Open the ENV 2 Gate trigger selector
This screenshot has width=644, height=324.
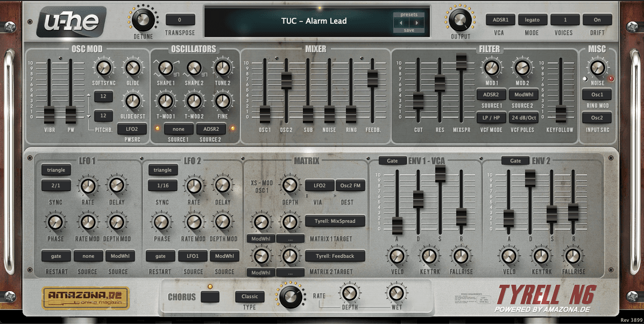click(515, 160)
